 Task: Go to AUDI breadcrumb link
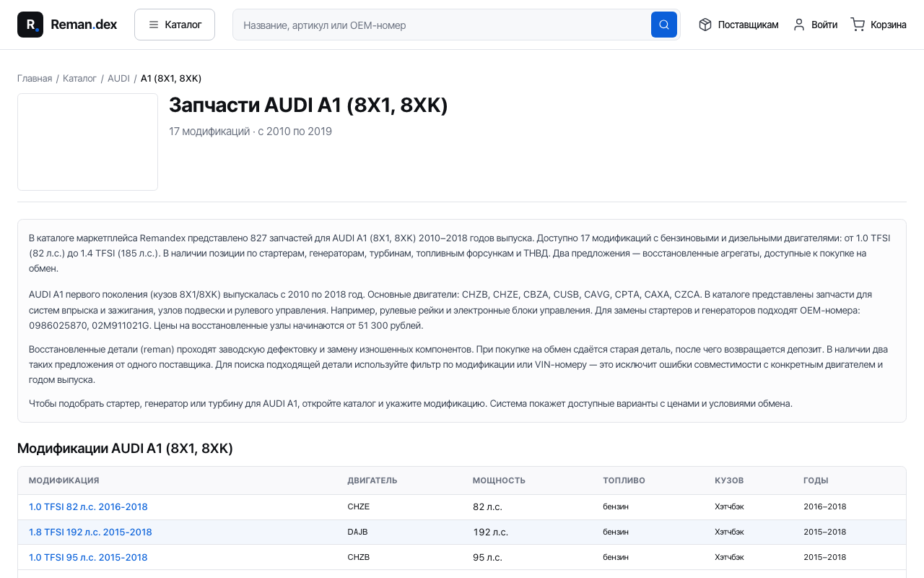pos(118,78)
